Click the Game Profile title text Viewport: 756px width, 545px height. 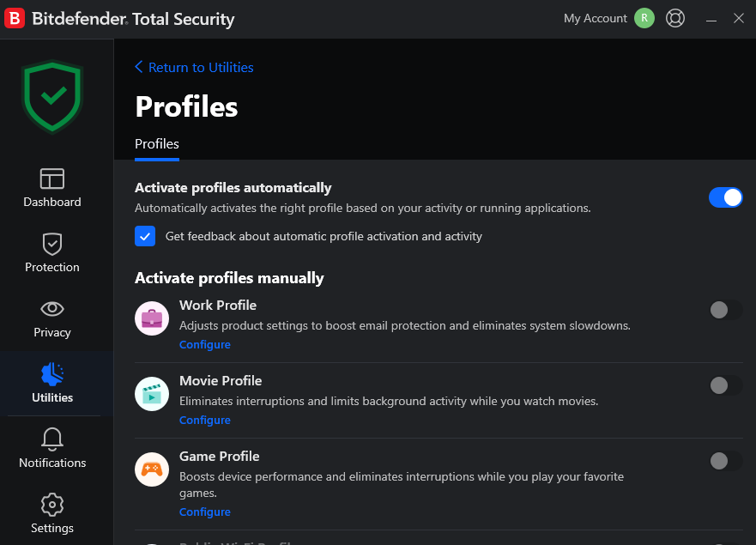point(220,457)
